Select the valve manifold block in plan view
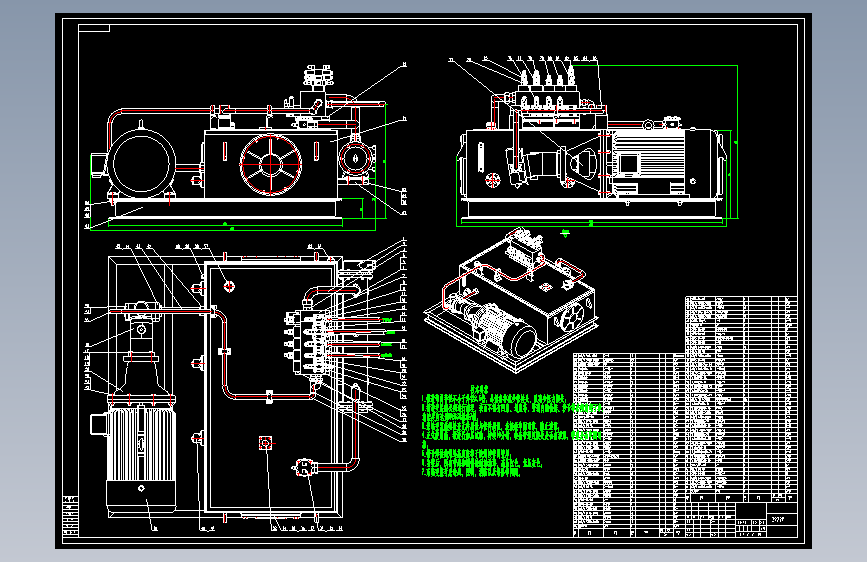The width and height of the screenshot is (867, 562). tap(310, 342)
